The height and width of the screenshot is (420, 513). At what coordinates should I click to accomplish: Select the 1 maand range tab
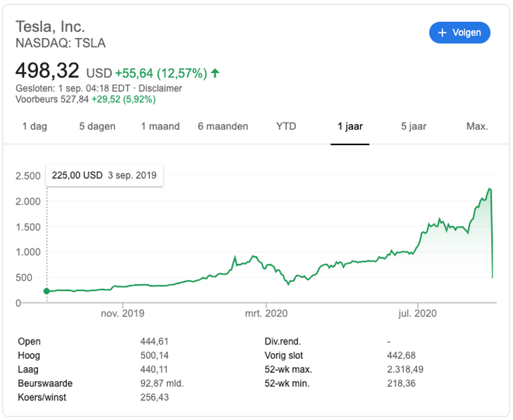(x=161, y=126)
